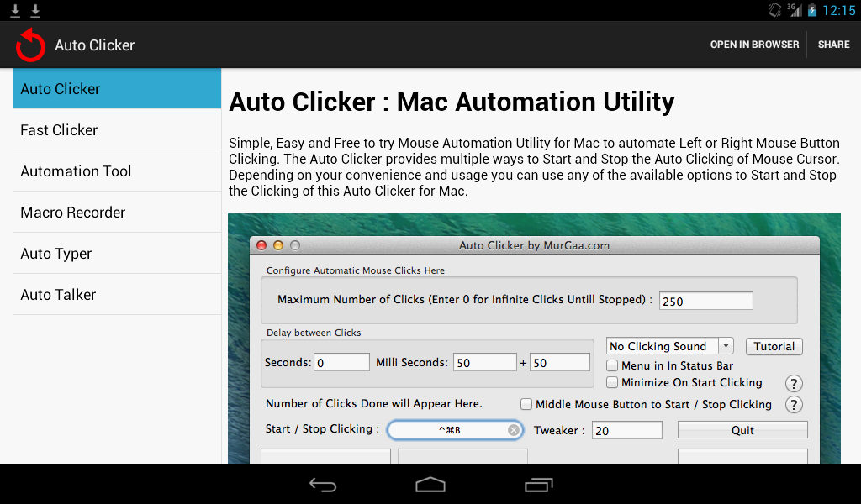The height and width of the screenshot is (504, 861).
Task: Tap the Auto Clicker title in action bar
Action: tap(94, 45)
